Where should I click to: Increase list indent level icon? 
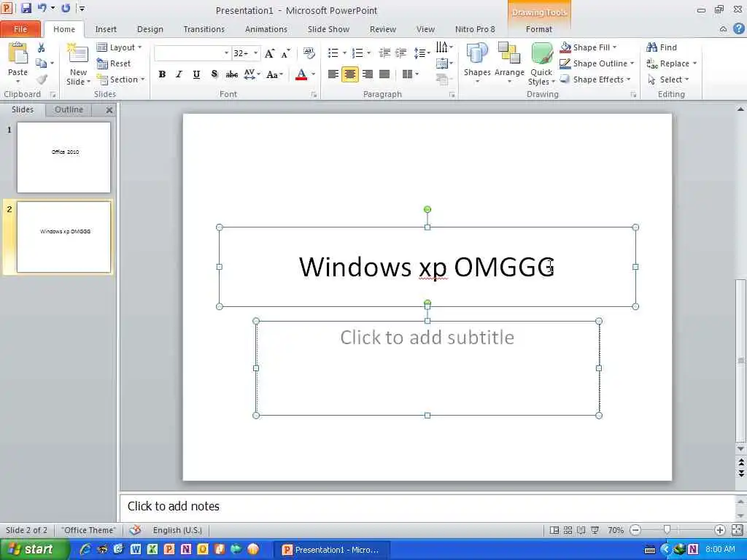(401, 52)
